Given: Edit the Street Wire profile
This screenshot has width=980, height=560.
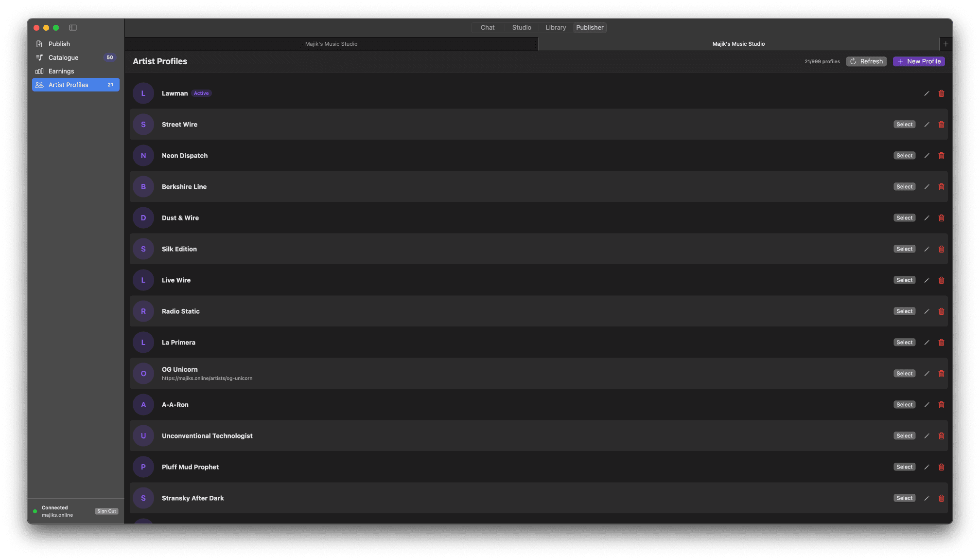Looking at the screenshot, I should pos(927,125).
